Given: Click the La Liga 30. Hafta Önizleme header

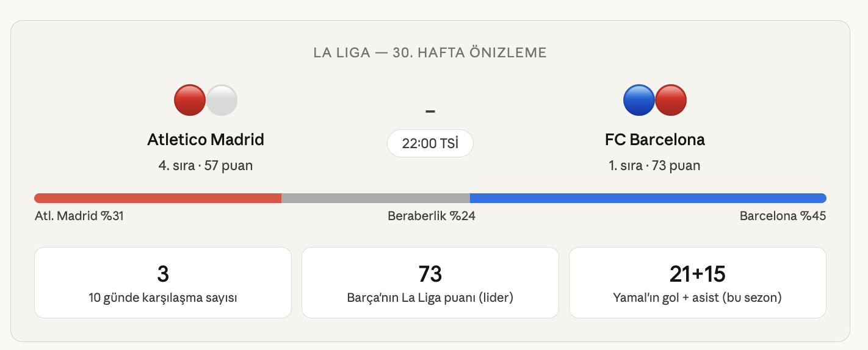Looking at the screenshot, I should point(430,52).
